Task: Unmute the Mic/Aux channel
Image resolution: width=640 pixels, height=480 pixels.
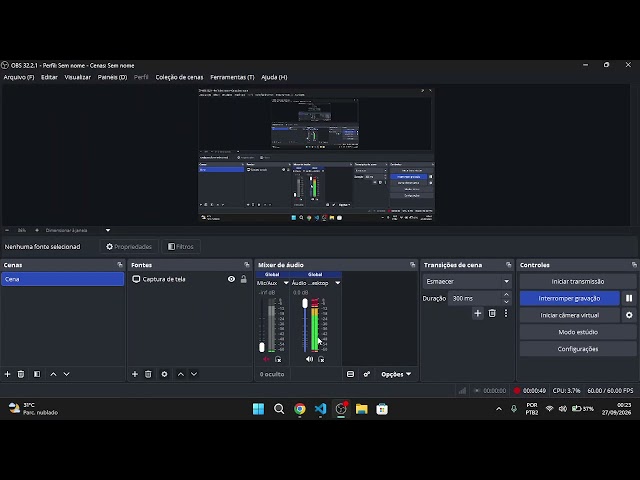Action: pos(266,359)
